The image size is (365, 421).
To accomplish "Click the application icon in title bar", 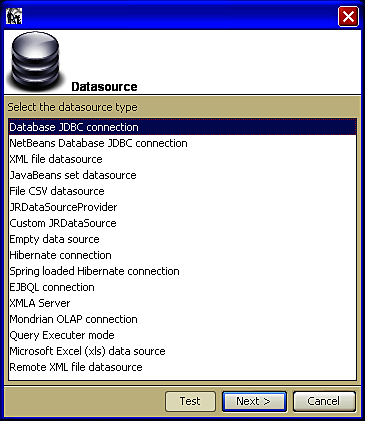I will 14,16.
